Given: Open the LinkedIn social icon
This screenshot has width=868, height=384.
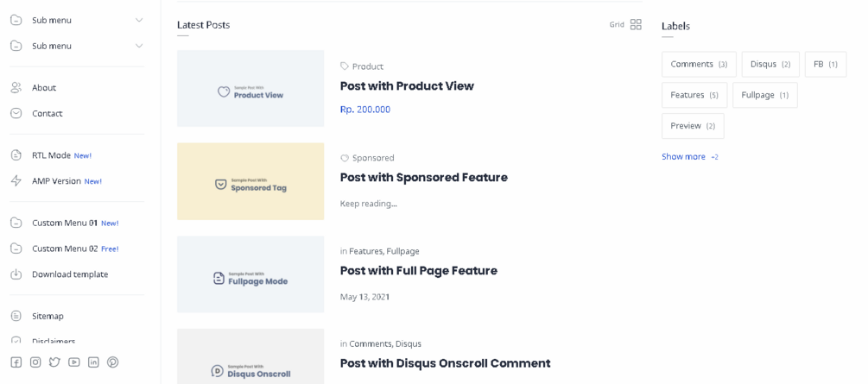Looking at the screenshot, I should [93, 362].
